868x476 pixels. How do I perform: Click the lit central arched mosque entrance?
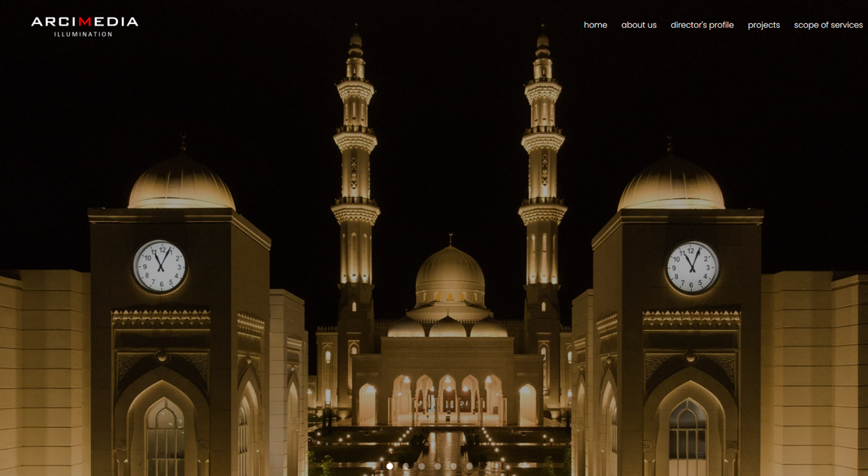click(x=448, y=399)
